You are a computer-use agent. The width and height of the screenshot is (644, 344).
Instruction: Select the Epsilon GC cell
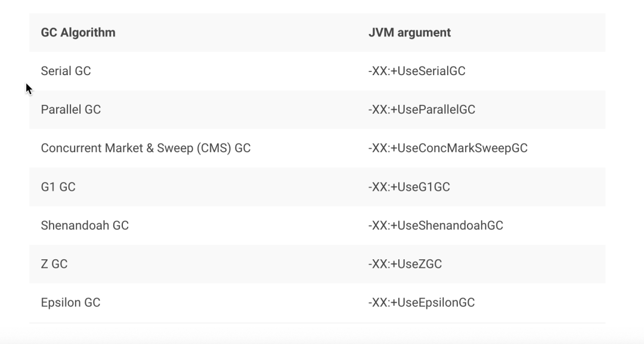click(x=70, y=302)
